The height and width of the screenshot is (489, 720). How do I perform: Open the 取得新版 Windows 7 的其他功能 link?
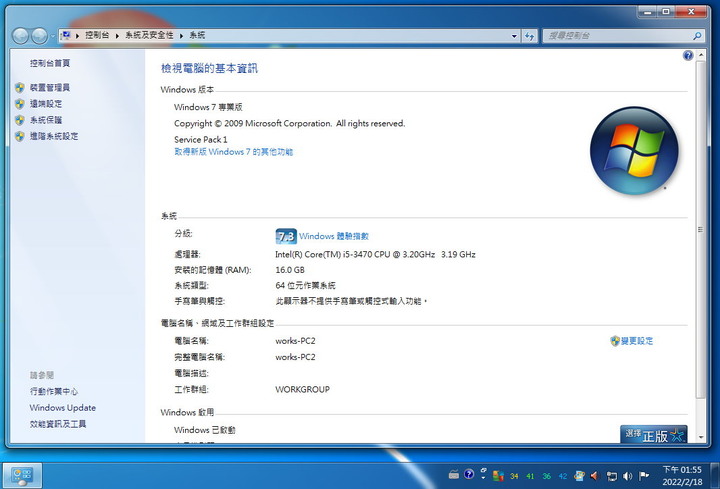233,152
